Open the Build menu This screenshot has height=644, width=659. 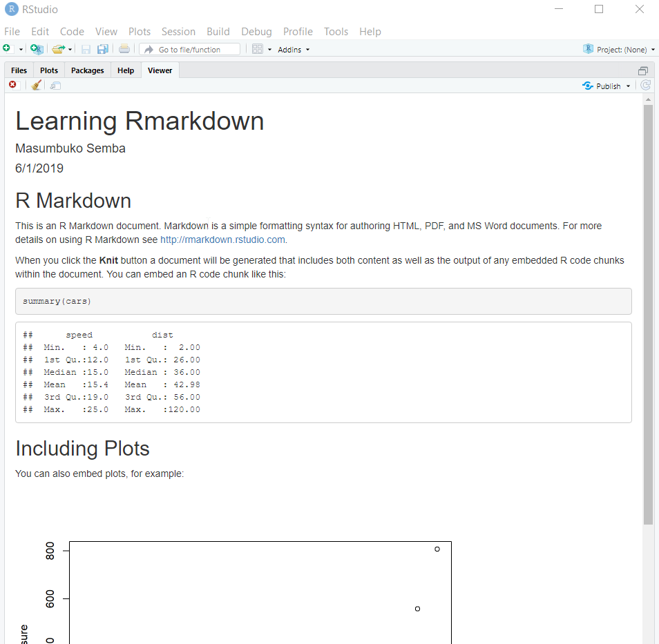point(218,32)
